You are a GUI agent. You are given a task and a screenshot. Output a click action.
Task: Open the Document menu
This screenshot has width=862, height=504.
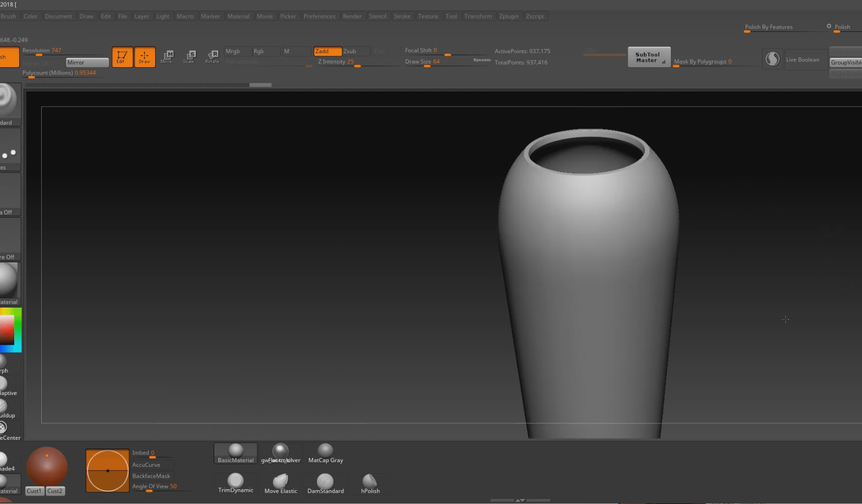pos(58,16)
